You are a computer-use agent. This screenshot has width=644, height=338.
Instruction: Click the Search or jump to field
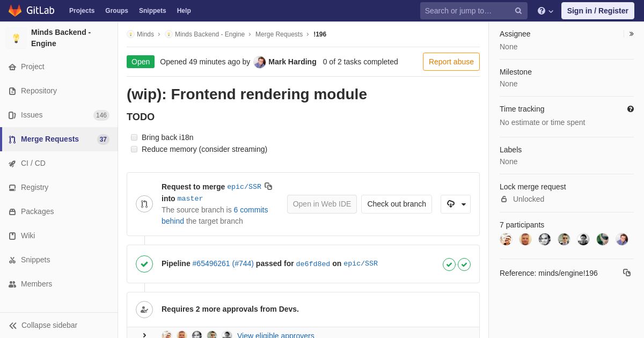(x=467, y=11)
